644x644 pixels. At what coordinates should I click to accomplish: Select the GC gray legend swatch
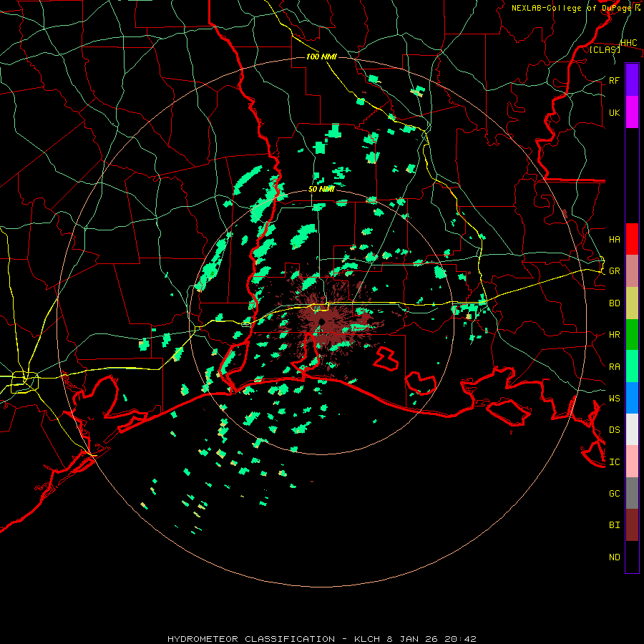click(x=632, y=493)
